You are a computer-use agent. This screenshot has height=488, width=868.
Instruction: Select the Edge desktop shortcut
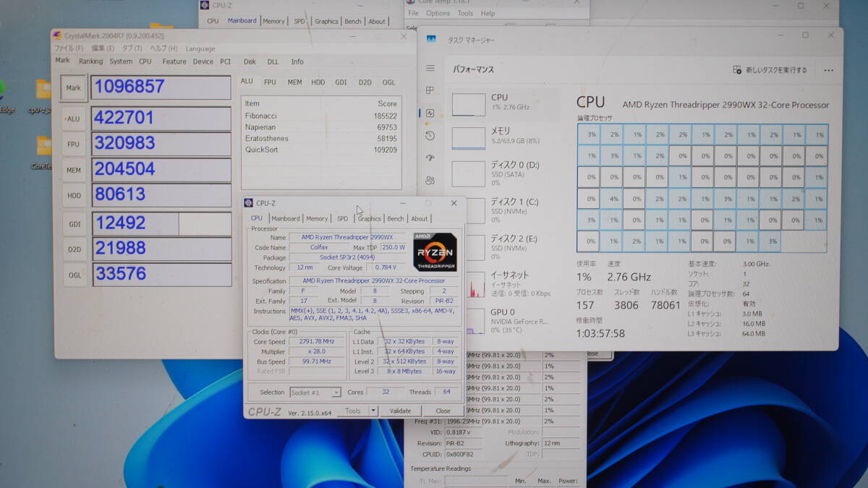[x=6, y=95]
